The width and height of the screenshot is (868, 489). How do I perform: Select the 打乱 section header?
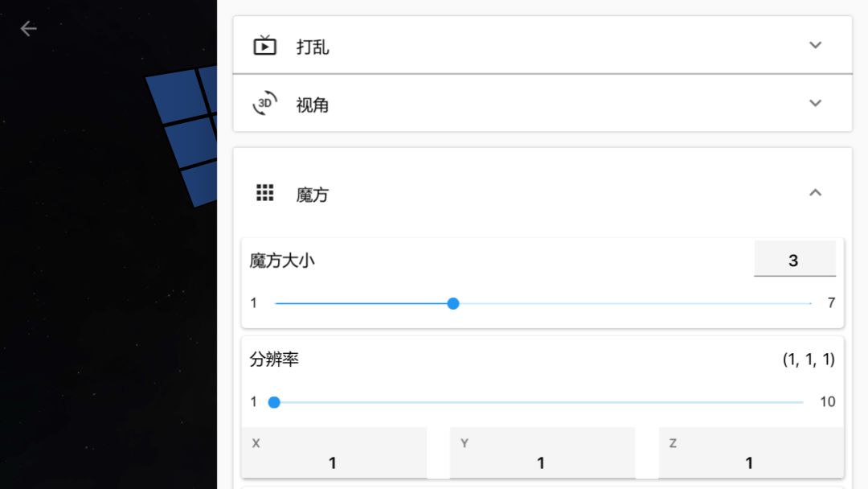(313, 46)
